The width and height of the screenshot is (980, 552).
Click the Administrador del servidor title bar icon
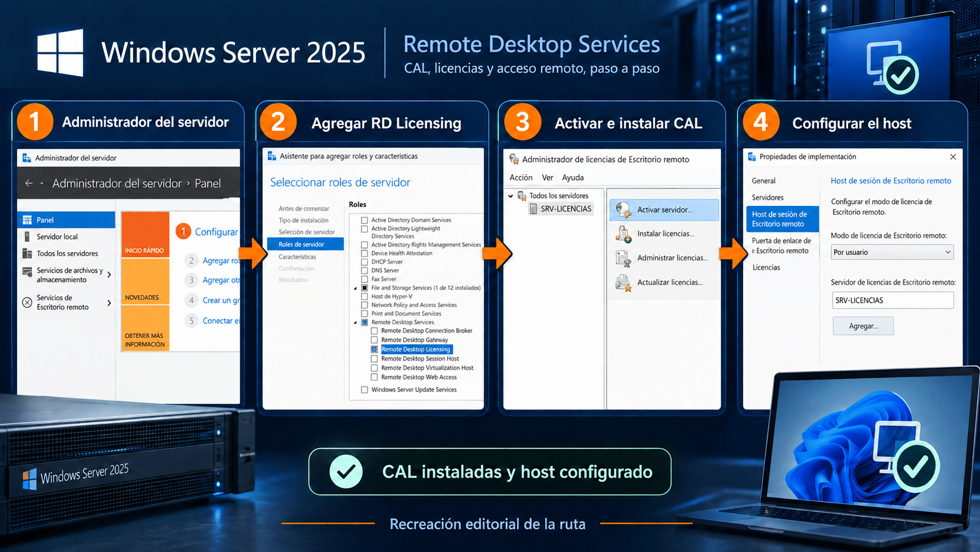click(26, 158)
